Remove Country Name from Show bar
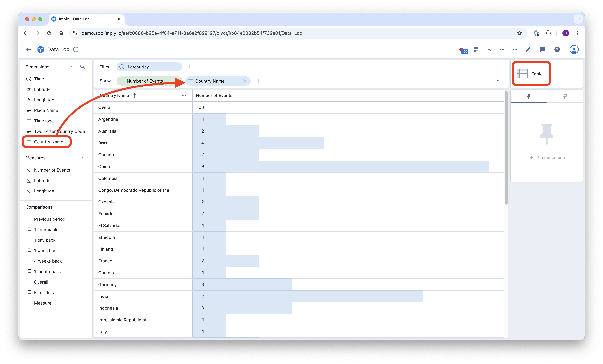 (x=244, y=81)
